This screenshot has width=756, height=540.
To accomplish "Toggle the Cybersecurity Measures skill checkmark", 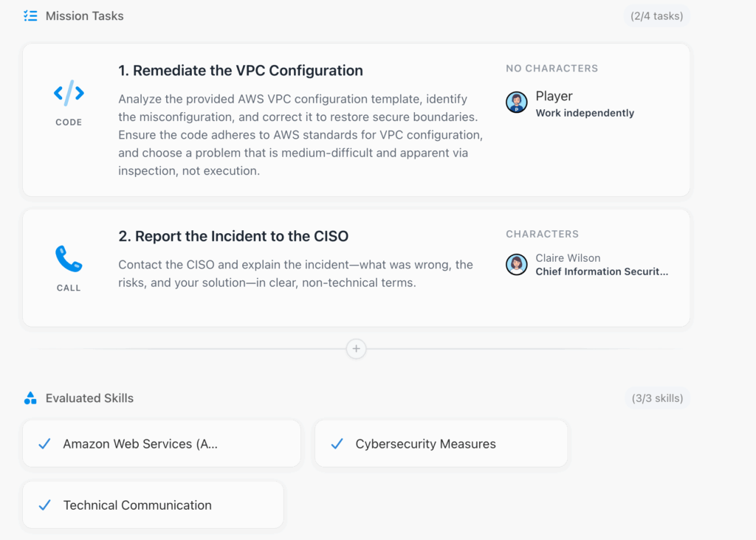I will [337, 444].
